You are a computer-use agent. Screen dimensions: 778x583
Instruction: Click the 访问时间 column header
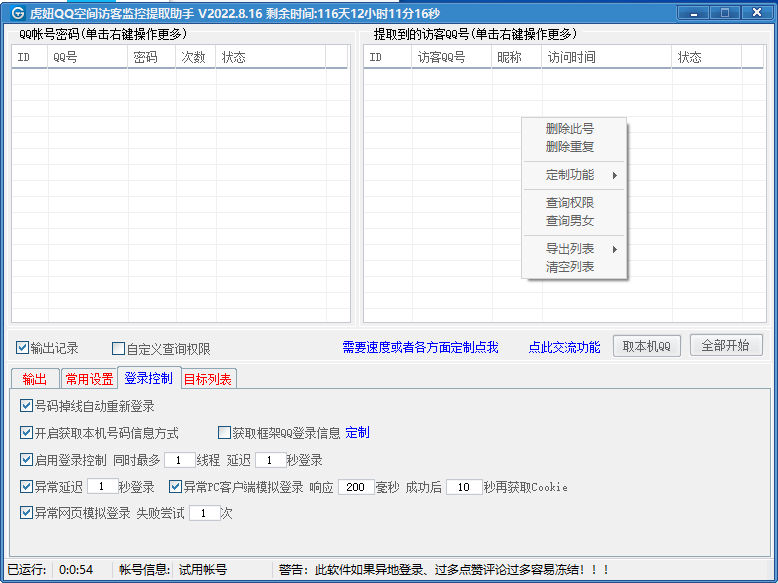click(607, 57)
